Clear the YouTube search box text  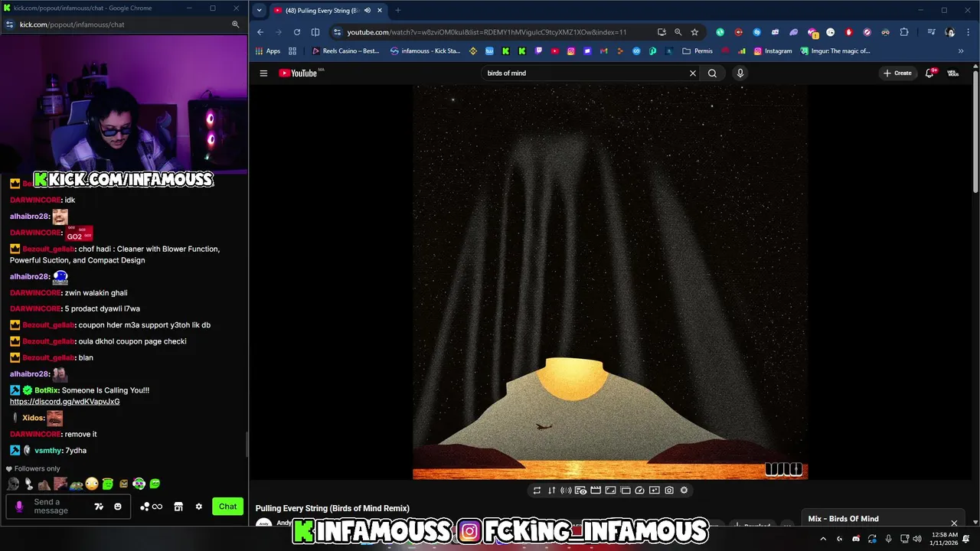[693, 73]
